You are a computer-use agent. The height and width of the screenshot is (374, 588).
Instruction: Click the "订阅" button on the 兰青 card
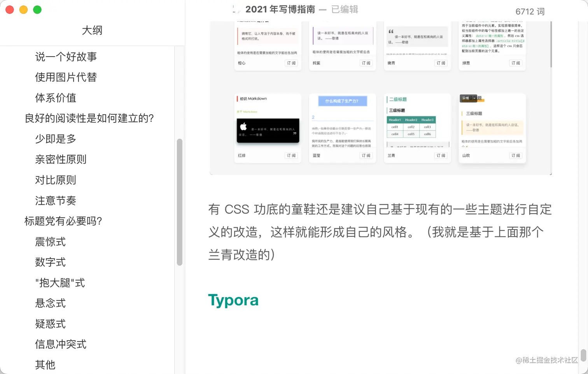(441, 155)
